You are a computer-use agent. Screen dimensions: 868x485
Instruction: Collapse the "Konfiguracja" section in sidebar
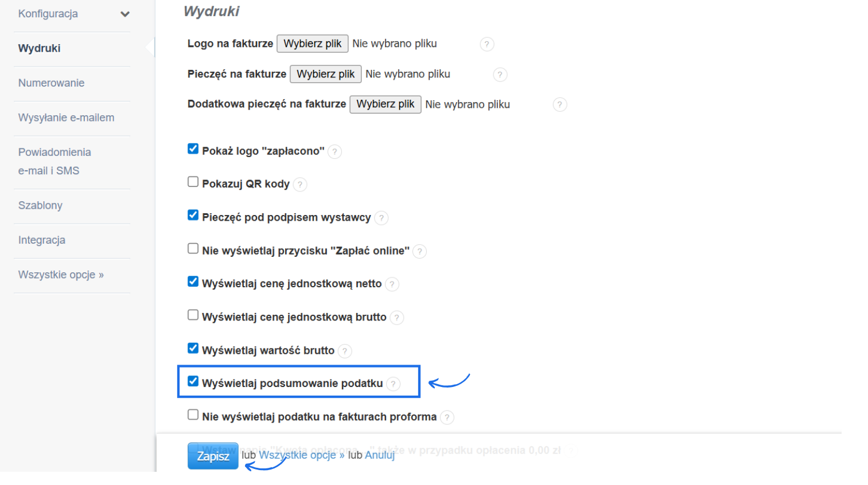point(124,13)
